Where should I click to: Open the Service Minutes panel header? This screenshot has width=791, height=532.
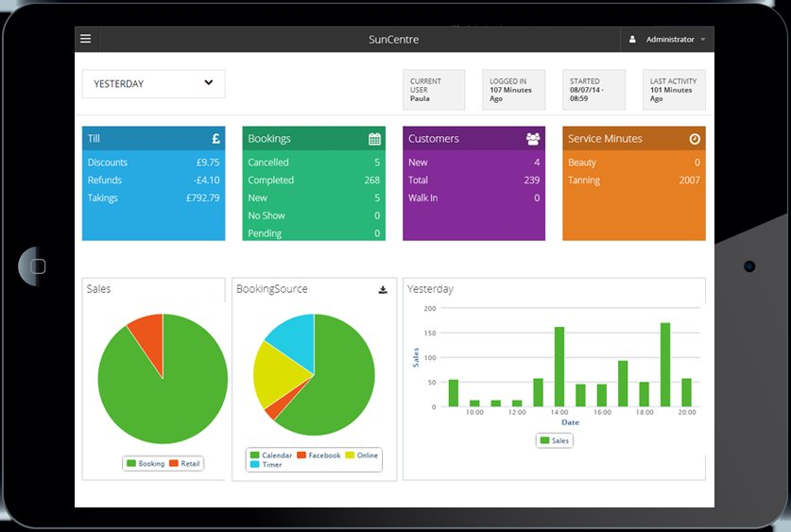coord(634,138)
